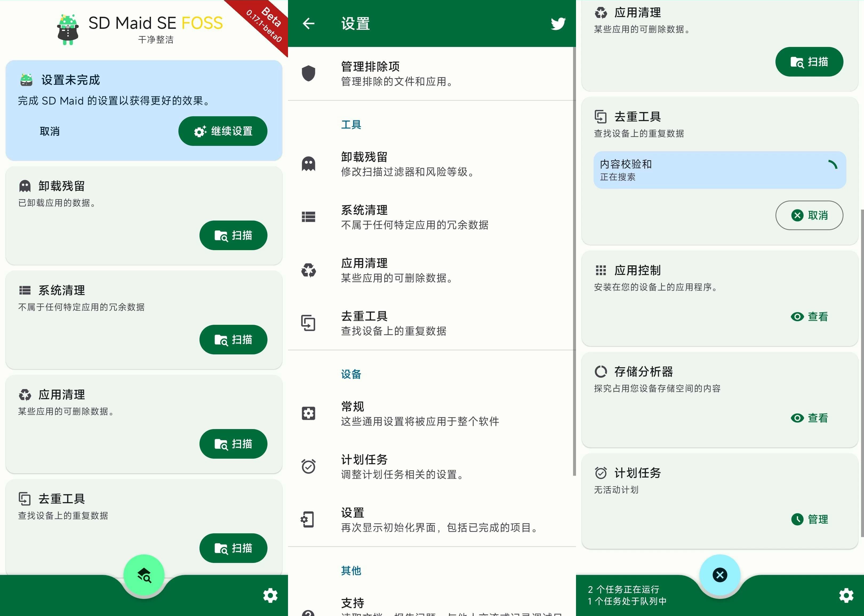
Task: Click the SD Maid mascot logo
Action: (68, 29)
